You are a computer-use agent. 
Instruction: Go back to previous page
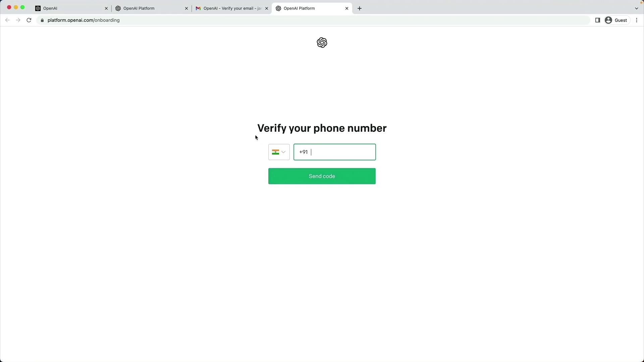(x=7, y=20)
